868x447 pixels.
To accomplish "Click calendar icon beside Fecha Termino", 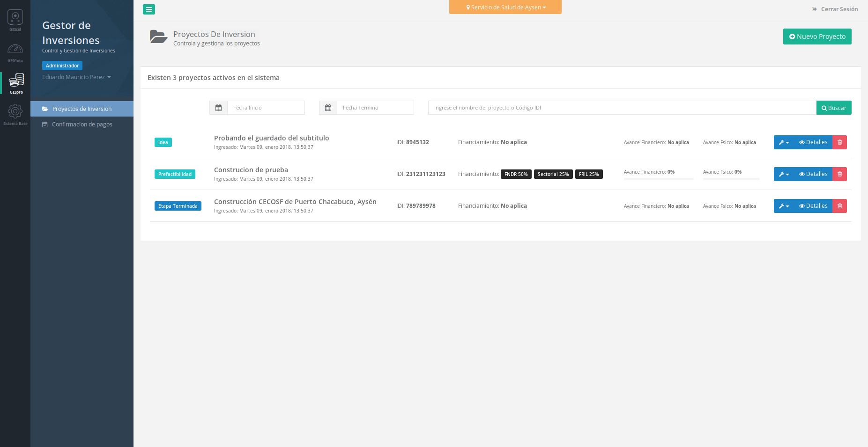I will [x=328, y=108].
